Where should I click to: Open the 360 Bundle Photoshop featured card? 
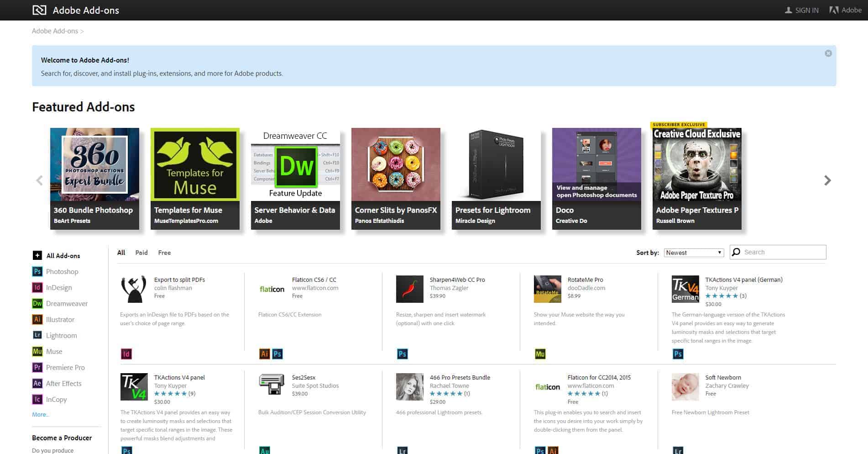click(94, 179)
